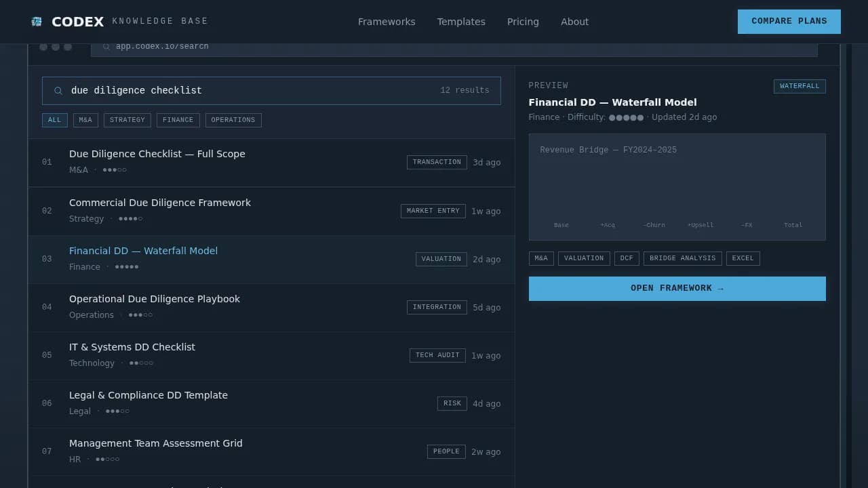Click the BRIDGE ANALYSIS tag
This screenshot has height=488, width=868.
[683, 259]
